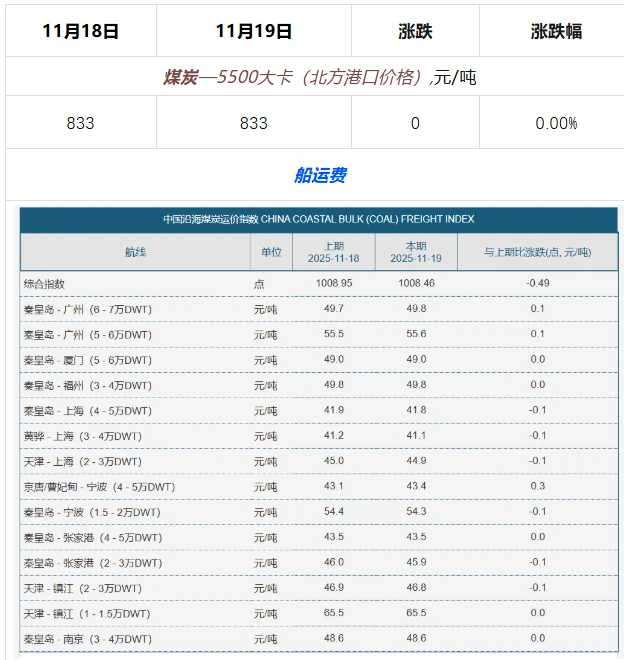The height and width of the screenshot is (660, 624).
Task: Click the 54.3 current-period value
Action: (x=416, y=511)
